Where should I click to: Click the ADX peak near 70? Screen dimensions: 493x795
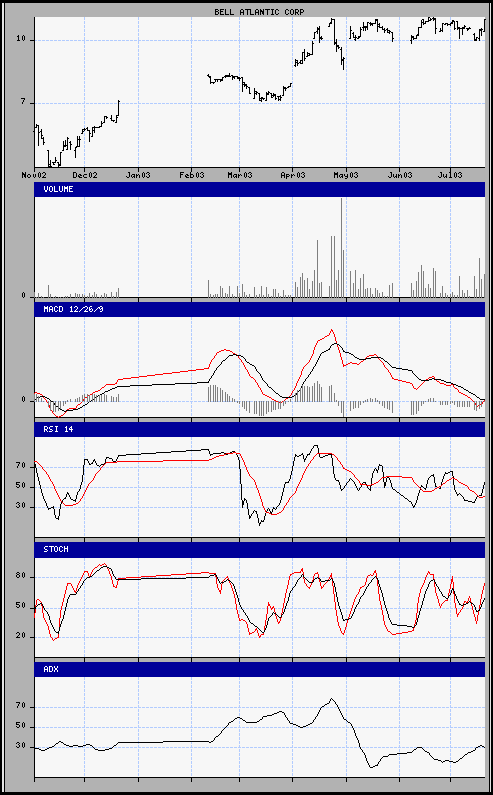click(x=332, y=699)
